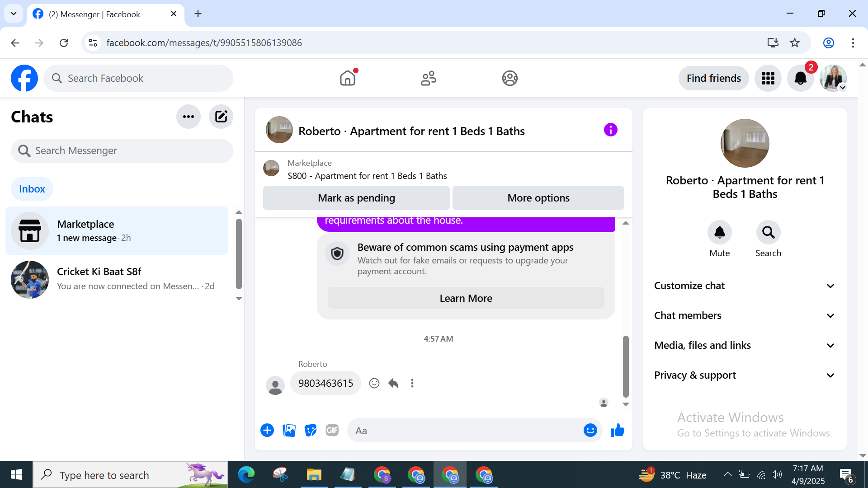Install app icon in address bar
Image resolution: width=868 pixels, height=488 pixels.
(x=773, y=42)
